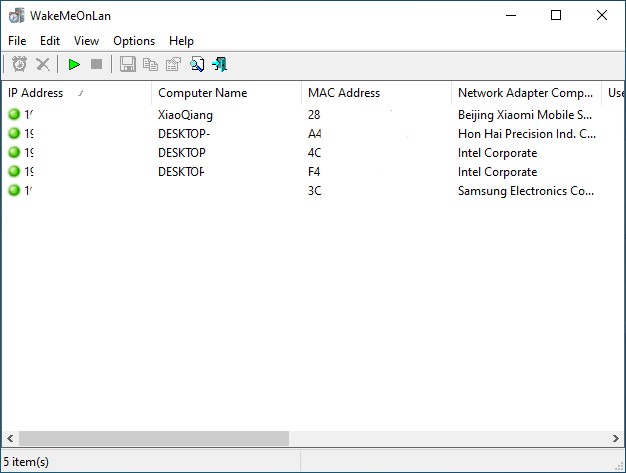Select the Beijing Xiaomi Mobile adapter cell

pos(525,115)
